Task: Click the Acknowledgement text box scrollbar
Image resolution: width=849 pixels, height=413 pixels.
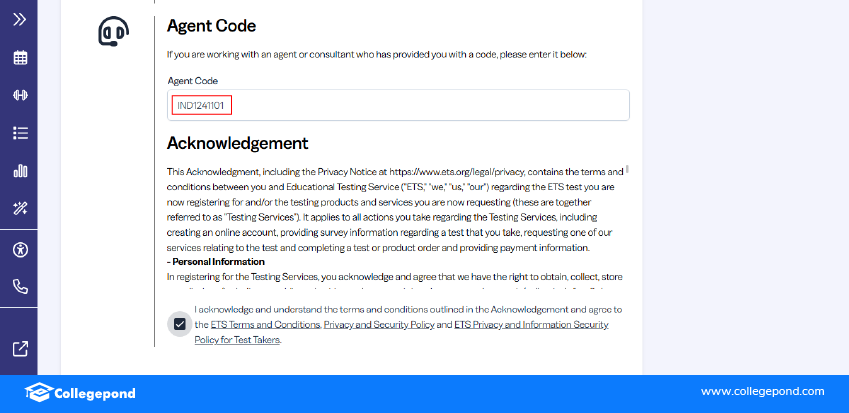Action: point(628,170)
